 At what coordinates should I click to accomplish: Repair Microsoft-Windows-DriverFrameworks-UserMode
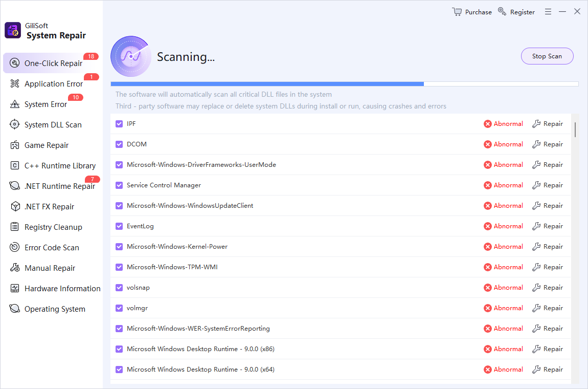(548, 165)
